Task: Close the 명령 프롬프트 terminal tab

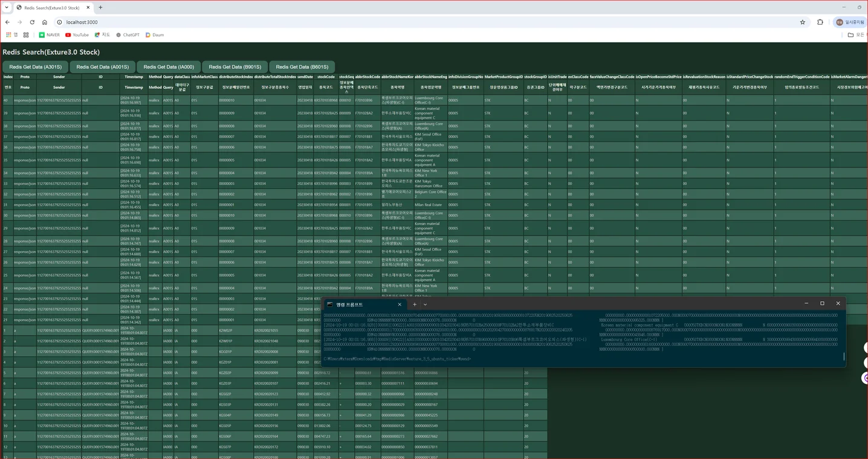Action: point(400,304)
